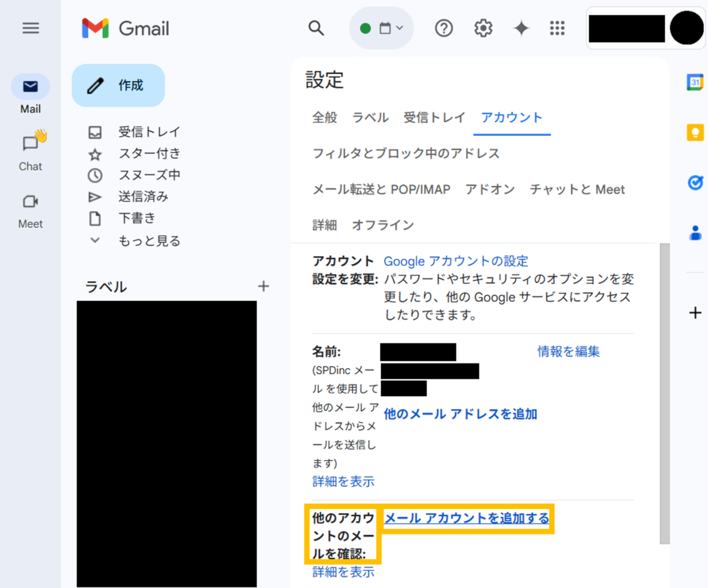708x588 pixels.
Task: Open the mail search icon
Action: pos(316,28)
